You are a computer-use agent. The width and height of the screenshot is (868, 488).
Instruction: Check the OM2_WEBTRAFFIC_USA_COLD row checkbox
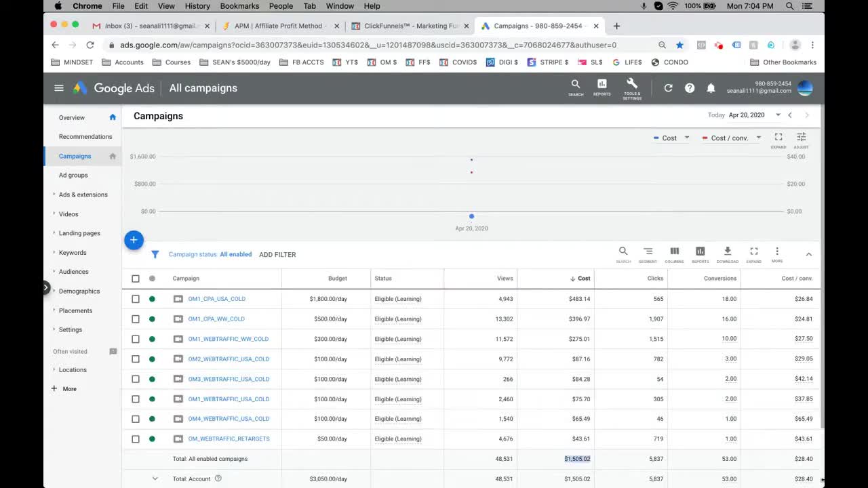point(136,359)
